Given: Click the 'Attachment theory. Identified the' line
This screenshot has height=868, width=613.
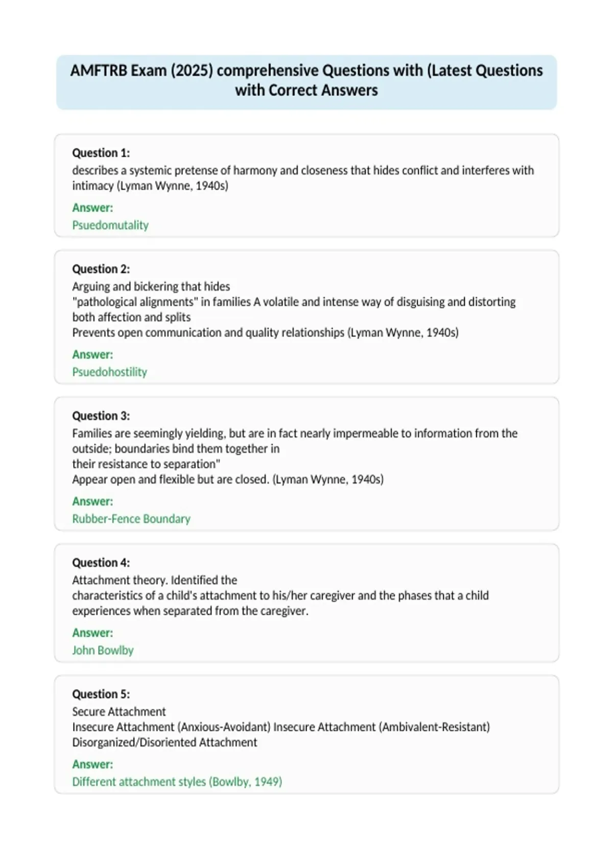Looking at the screenshot, I should pyautogui.click(x=155, y=580).
